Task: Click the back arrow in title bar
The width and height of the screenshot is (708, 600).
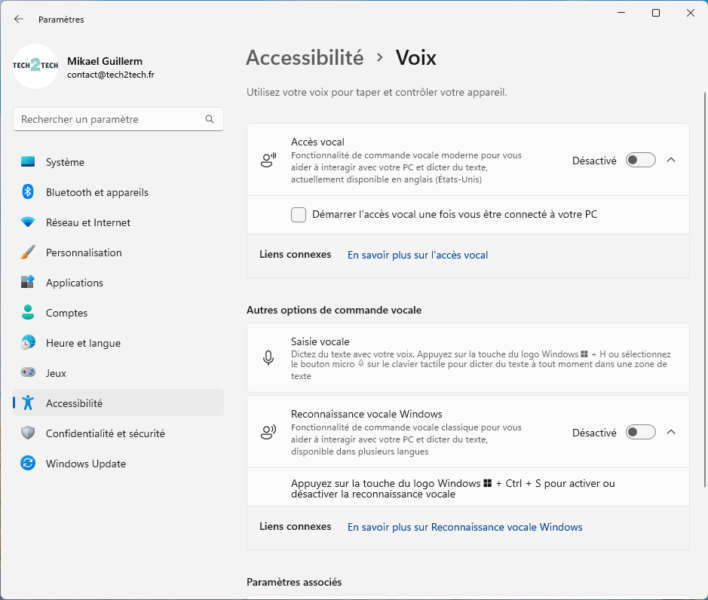Action: (x=19, y=19)
